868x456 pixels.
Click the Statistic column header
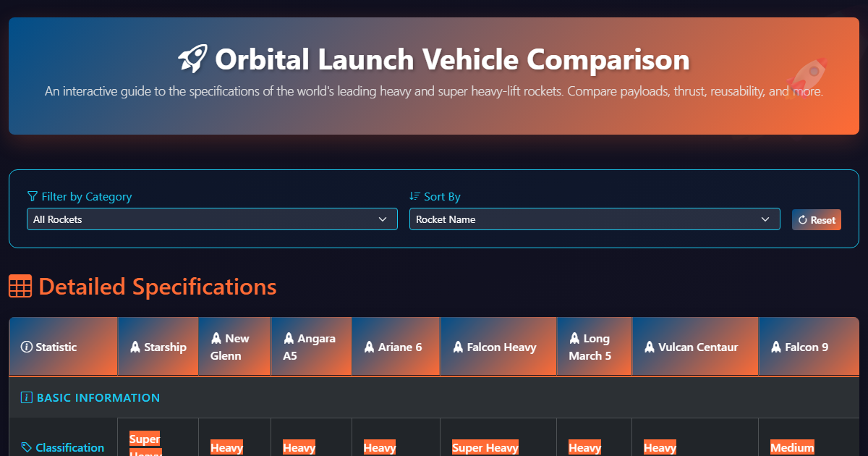click(64, 347)
